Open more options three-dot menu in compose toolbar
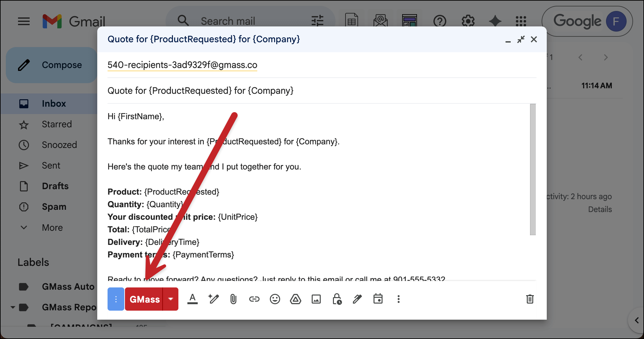 398,299
